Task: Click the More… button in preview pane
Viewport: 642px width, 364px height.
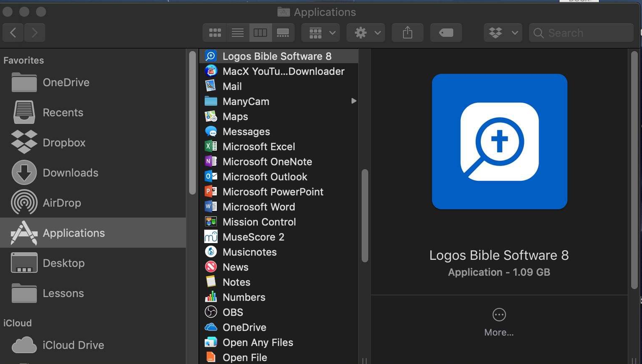Action: pos(499,323)
